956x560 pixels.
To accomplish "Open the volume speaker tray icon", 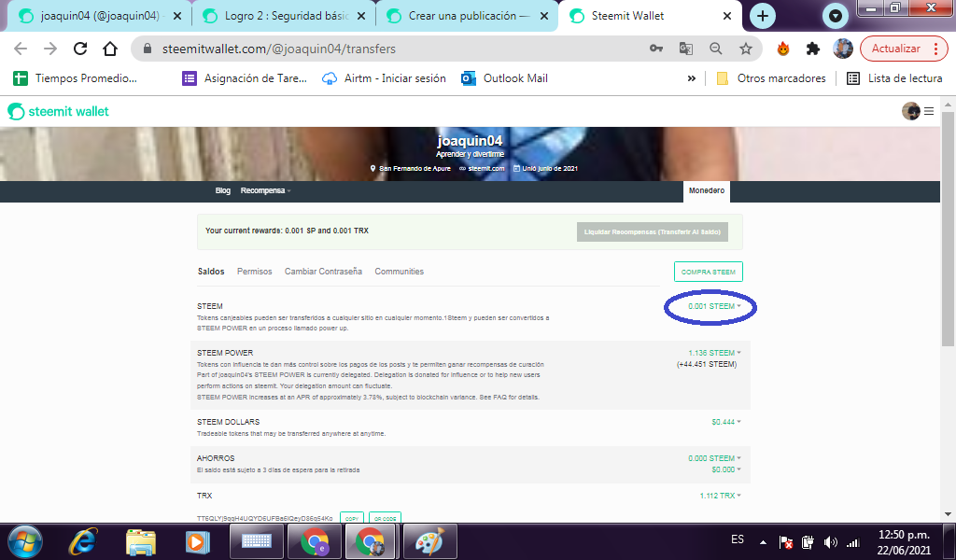I will 830,542.
